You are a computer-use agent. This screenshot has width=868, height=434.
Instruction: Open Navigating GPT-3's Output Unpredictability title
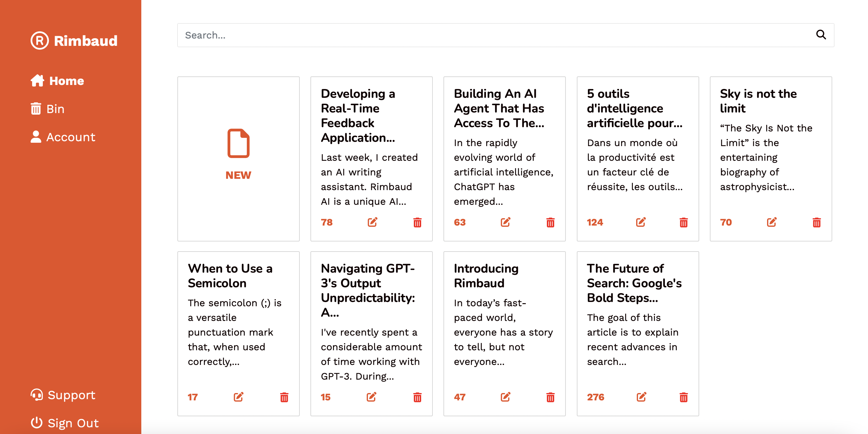point(368,290)
